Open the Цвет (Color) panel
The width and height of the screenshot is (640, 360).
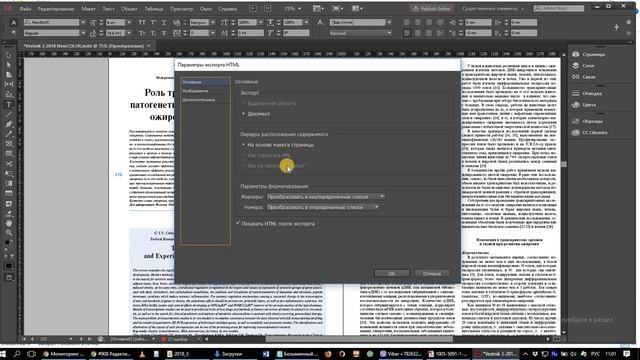[584, 105]
